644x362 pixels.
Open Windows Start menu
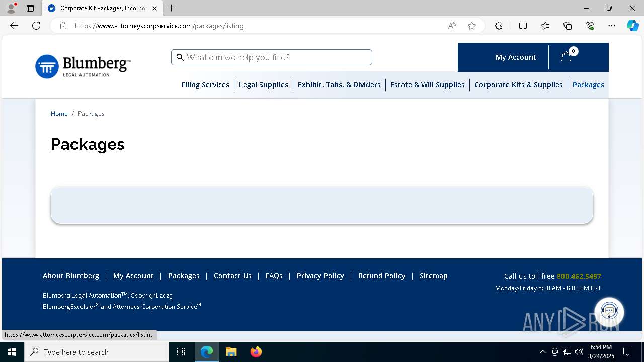[12, 352]
